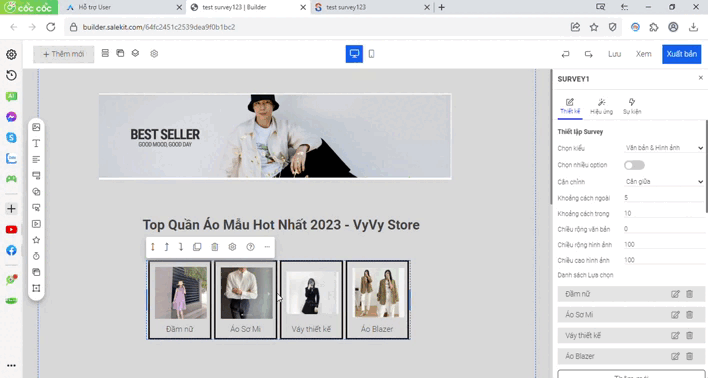Open help icon in floating toolbar
The height and width of the screenshot is (378, 708).
[x=250, y=247]
